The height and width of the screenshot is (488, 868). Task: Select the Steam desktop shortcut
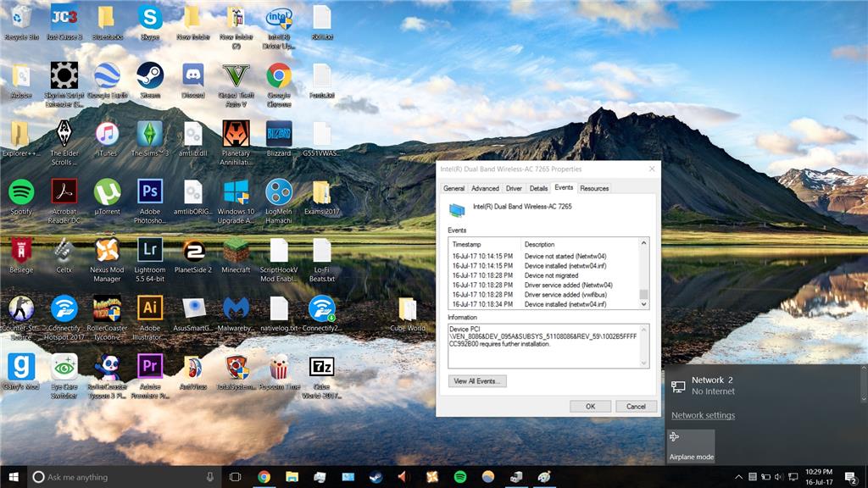[150, 80]
